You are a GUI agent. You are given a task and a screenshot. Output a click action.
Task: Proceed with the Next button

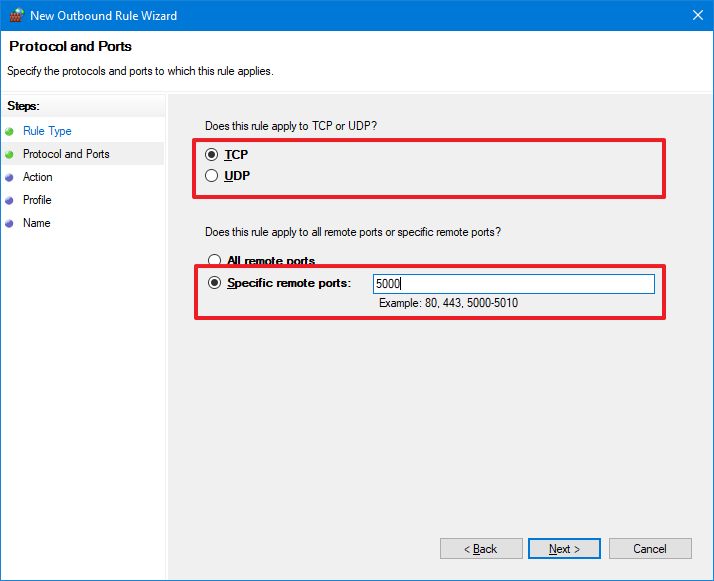point(563,549)
